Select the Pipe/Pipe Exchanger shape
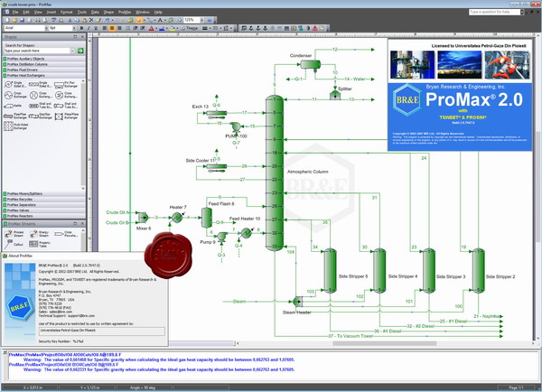 tap(14, 117)
